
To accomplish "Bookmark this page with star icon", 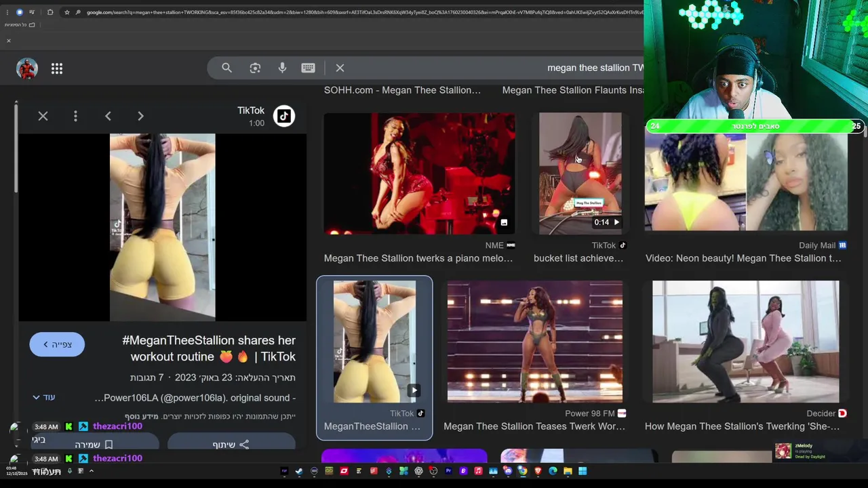I will click(x=66, y=12).
